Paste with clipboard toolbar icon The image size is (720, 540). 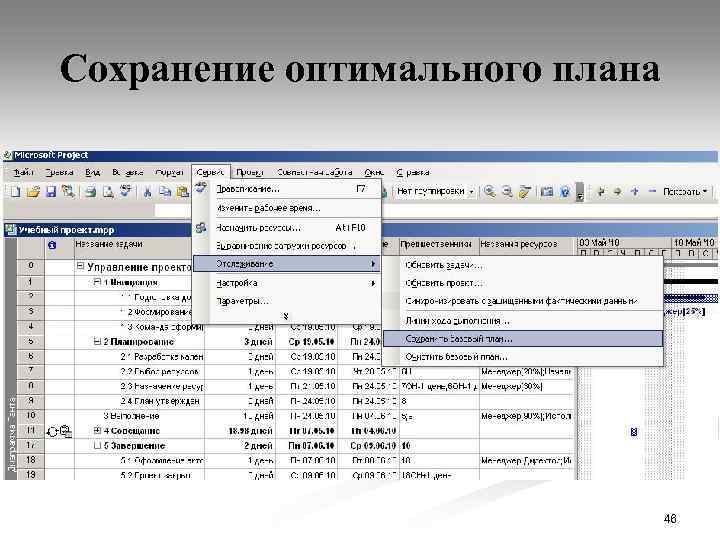coord(182,191)
